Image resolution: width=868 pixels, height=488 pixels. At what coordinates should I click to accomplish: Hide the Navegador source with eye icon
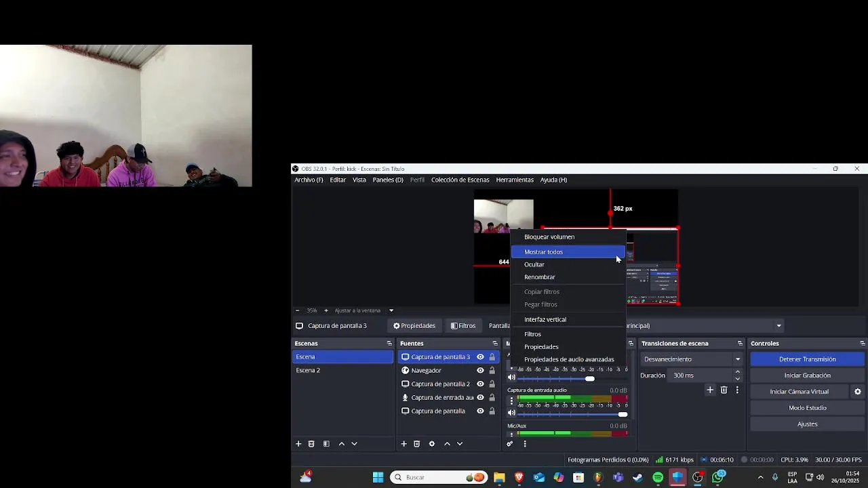(x=480, y=371)
